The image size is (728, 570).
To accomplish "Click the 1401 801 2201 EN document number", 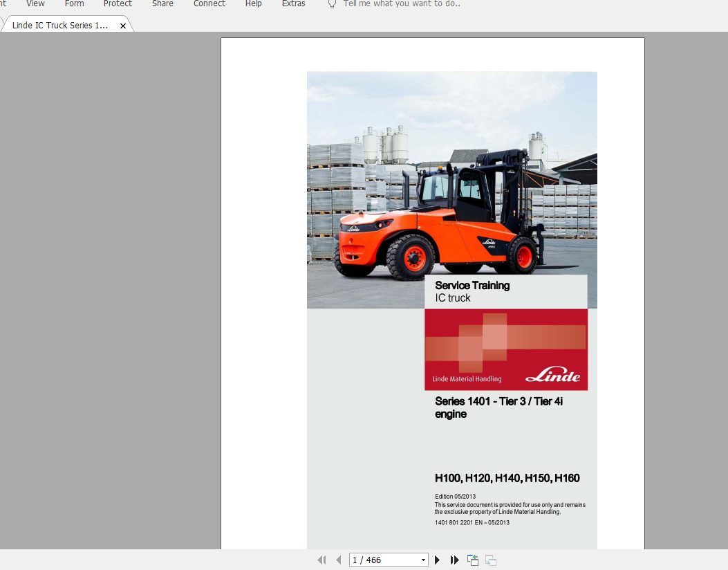I will point(472,523).
